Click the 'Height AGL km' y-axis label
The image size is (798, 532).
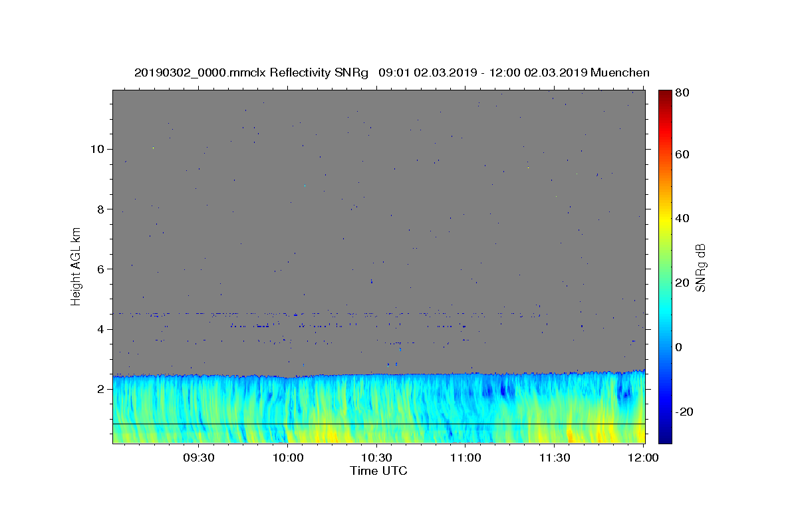(x=76, y=266)
